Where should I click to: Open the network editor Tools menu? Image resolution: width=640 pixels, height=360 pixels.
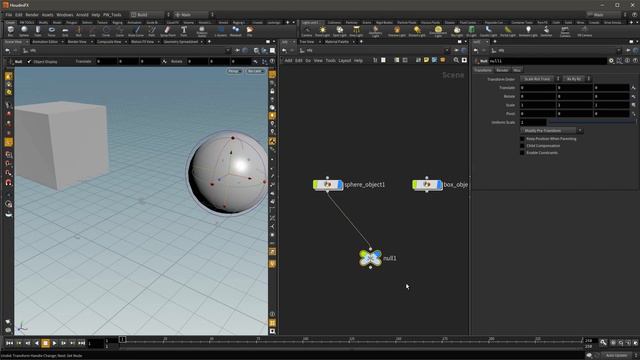(331, 60)
